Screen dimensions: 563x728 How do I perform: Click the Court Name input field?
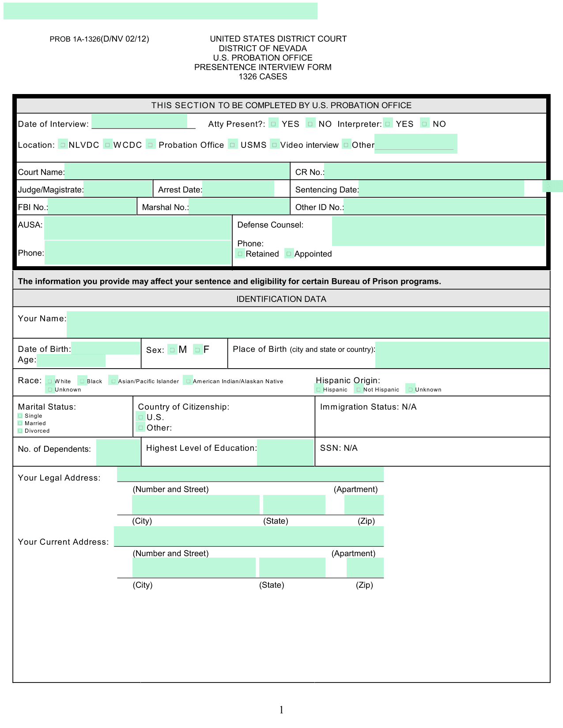click(177, 171)
